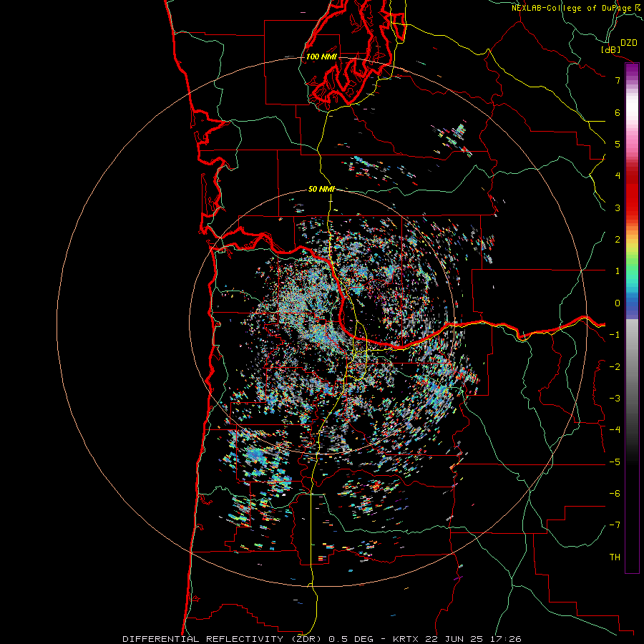Click the KRTX station identifier

tap(405, 639)
